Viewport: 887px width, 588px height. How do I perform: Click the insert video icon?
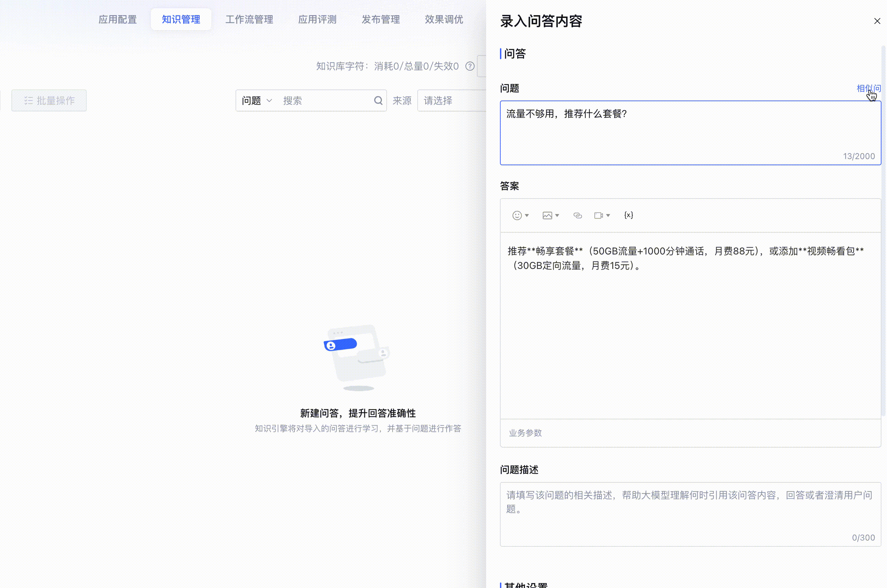(x=598, y=215)
